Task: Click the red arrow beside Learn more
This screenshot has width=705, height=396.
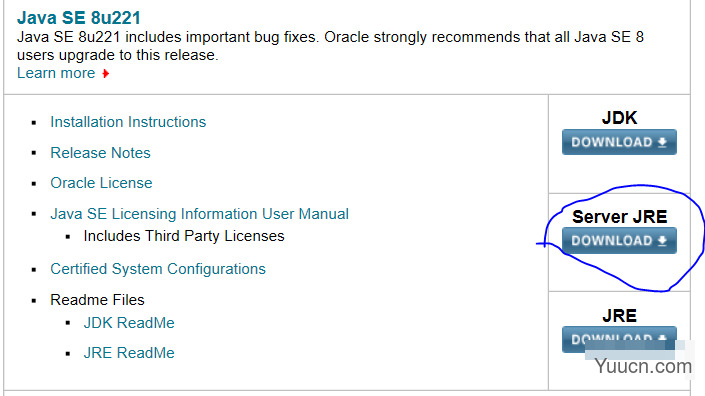Action: [x=106, y=73]
